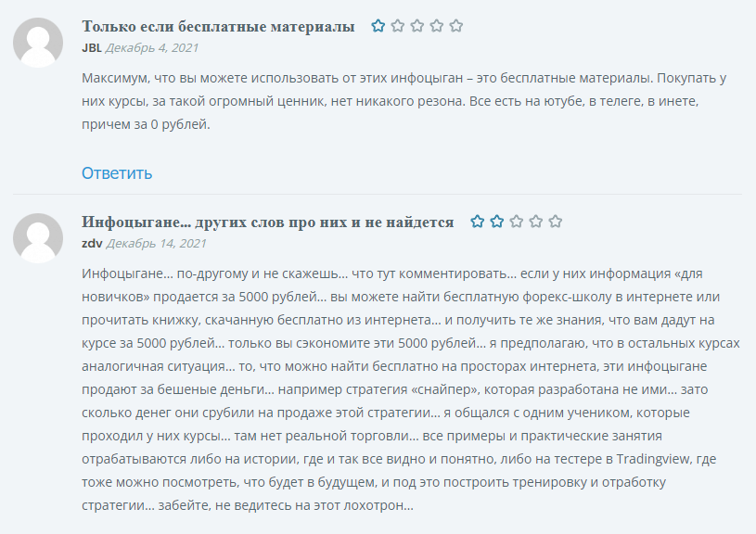Viewport: 756px width, 534px height.
Task: Select the first star in JBL's rating
Action: click(378, 27)
